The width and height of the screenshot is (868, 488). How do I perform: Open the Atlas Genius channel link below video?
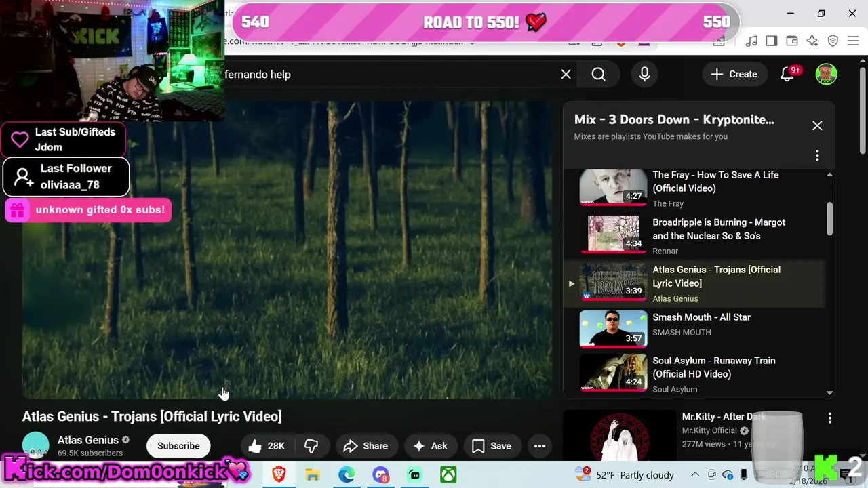[x=88, y=440]
